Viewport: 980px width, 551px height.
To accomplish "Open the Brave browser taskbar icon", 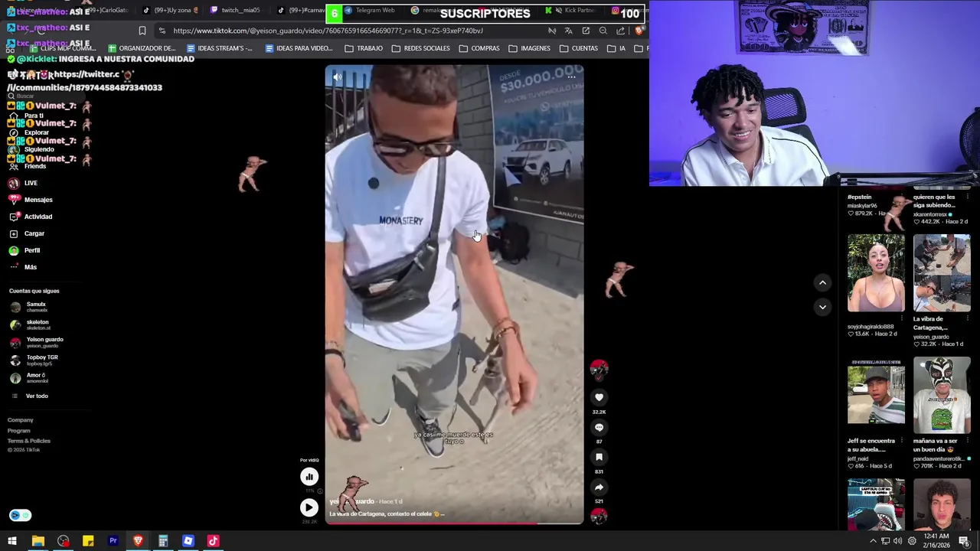I will 138,541.
